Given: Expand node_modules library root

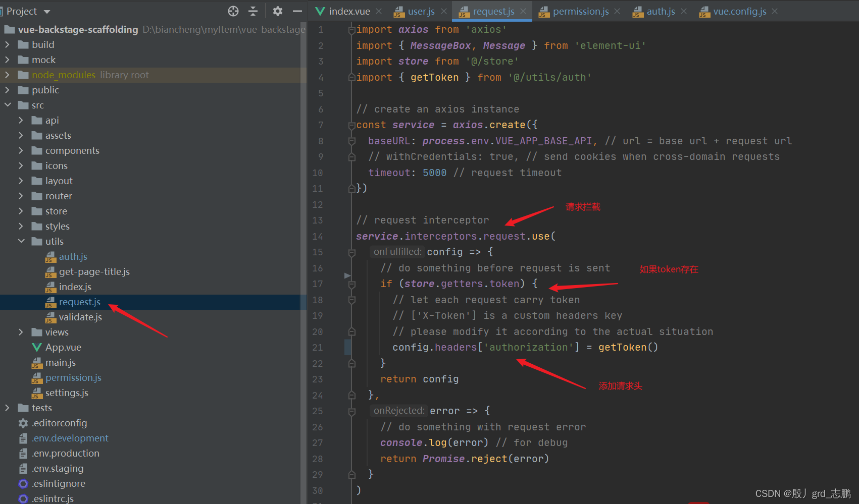Looking at the screenshot, I should pyautogui.click(x=7, y=75).
